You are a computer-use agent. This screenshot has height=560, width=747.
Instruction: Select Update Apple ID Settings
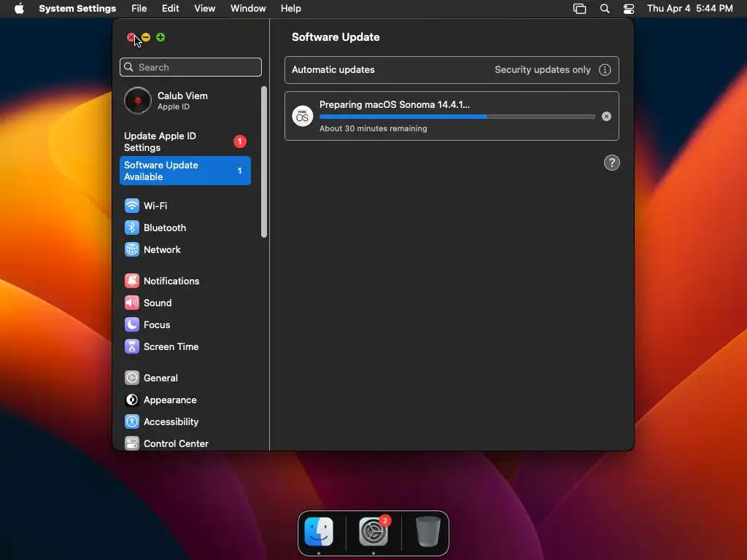[x=185, y=141]
